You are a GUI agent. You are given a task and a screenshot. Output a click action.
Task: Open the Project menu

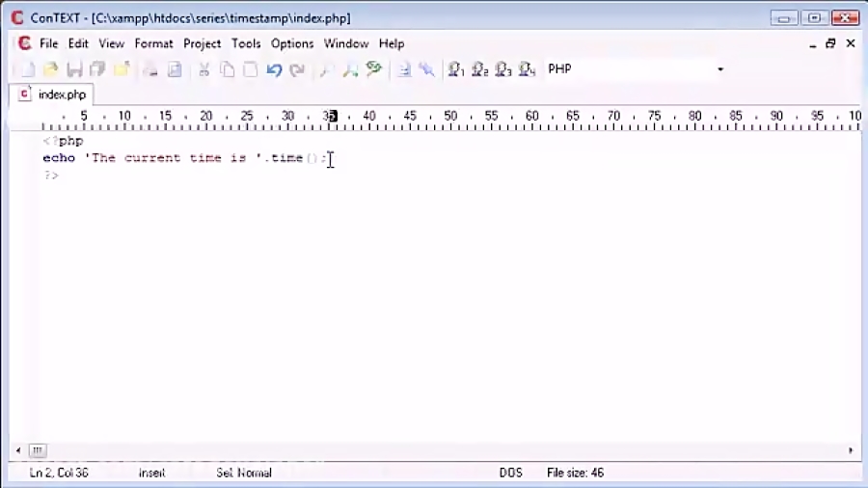coord(203,43)
